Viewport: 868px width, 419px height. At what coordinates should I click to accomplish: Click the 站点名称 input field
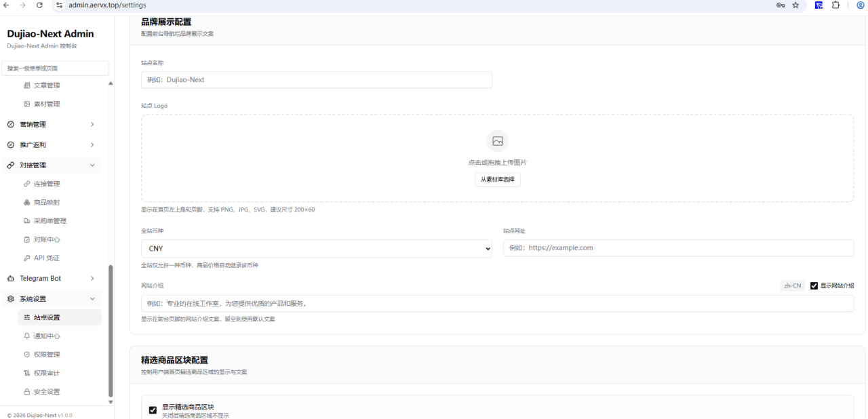click(316, 80)
